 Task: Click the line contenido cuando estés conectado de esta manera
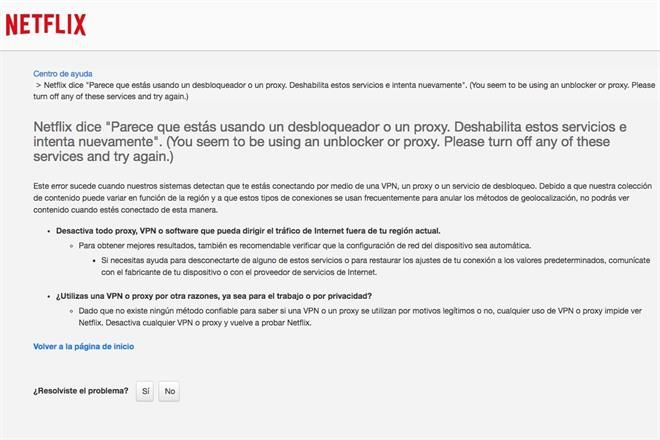(125, 210)
